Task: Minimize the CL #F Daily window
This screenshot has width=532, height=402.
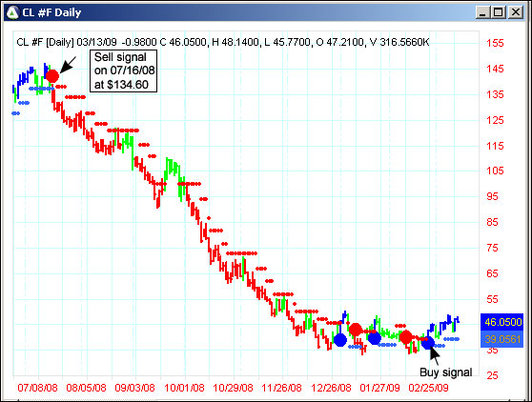Action: [x=482, y=12]
